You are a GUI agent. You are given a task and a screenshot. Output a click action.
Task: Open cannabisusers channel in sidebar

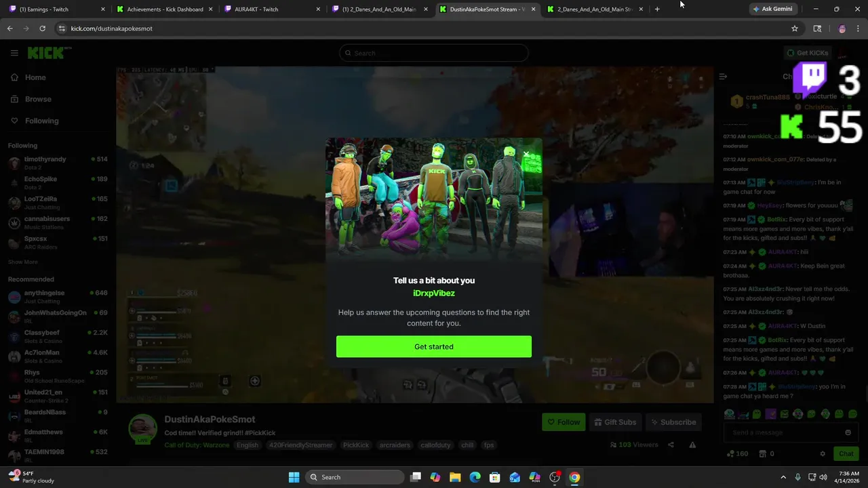click(x=58, y=222)
